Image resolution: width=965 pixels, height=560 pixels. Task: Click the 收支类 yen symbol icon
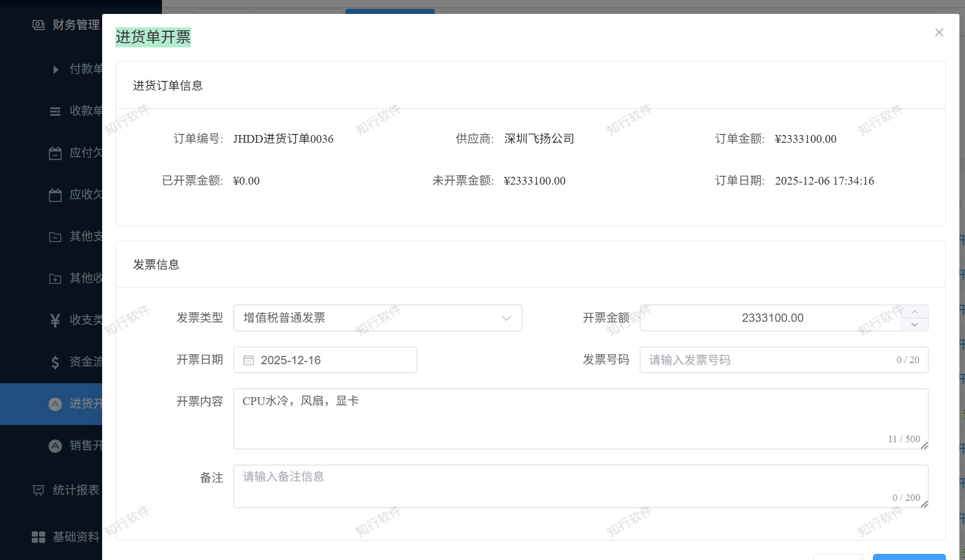pos(55,320)
